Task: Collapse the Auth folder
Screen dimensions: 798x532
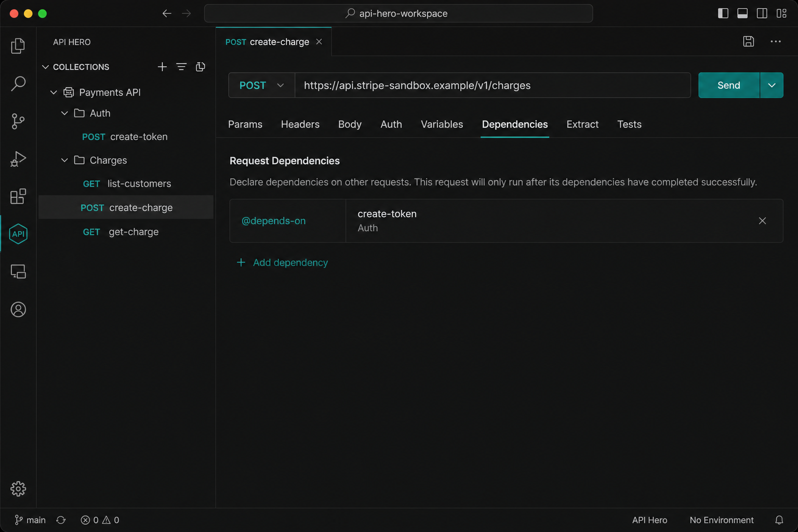Action: (x=64, y=113)
